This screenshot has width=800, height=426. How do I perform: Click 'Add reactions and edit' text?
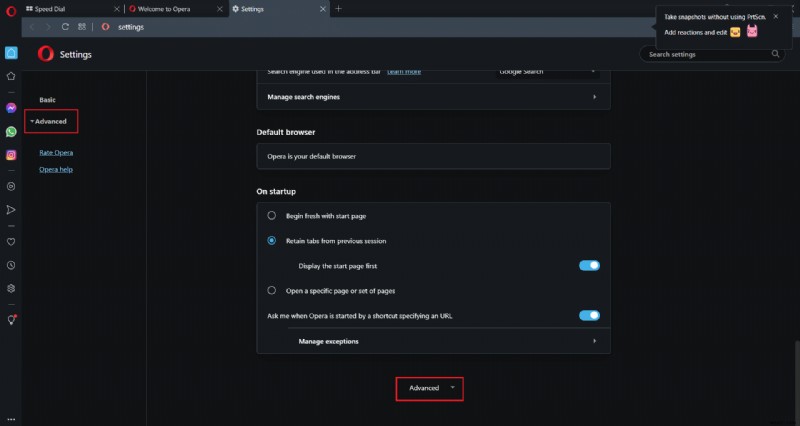coord(695,33)
